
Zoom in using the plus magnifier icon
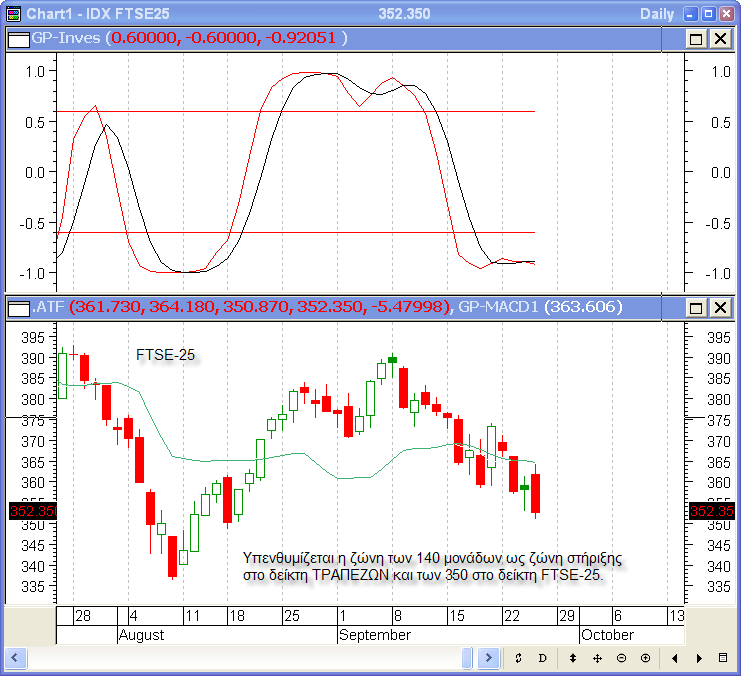(645, 658)
